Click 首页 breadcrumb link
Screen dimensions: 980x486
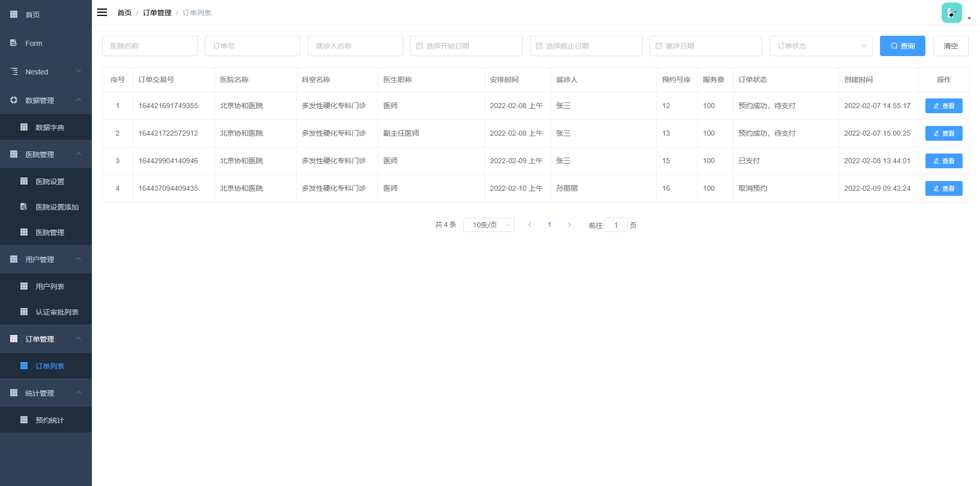125,13
